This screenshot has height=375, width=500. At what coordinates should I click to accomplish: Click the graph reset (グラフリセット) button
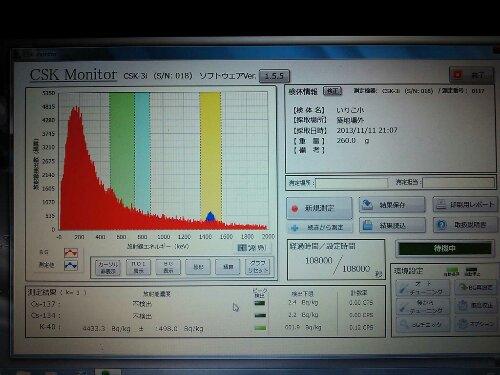258,267
